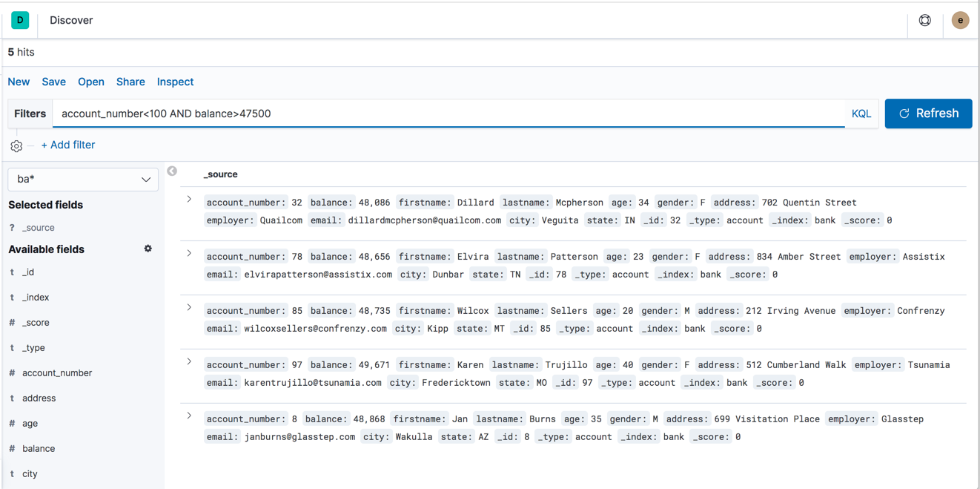The width and height of the screenshot is (980, 489).
Task: Click the text type icon beside _index
Action: 10,297
